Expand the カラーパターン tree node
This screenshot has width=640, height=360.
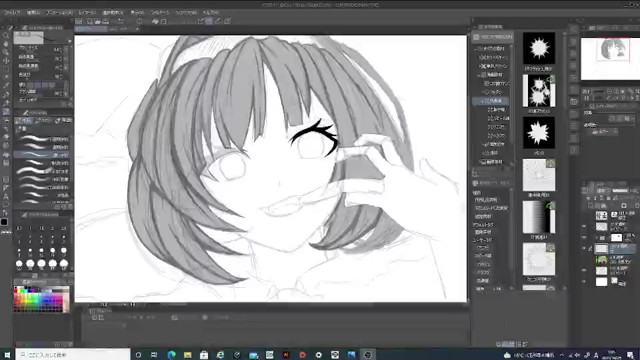tap(480, 58)
